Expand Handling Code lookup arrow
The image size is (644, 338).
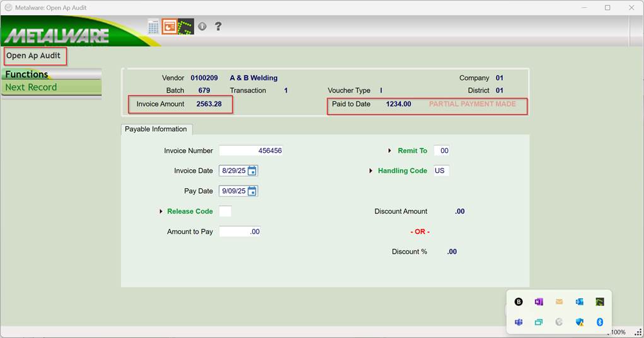(x=371, y=171)
